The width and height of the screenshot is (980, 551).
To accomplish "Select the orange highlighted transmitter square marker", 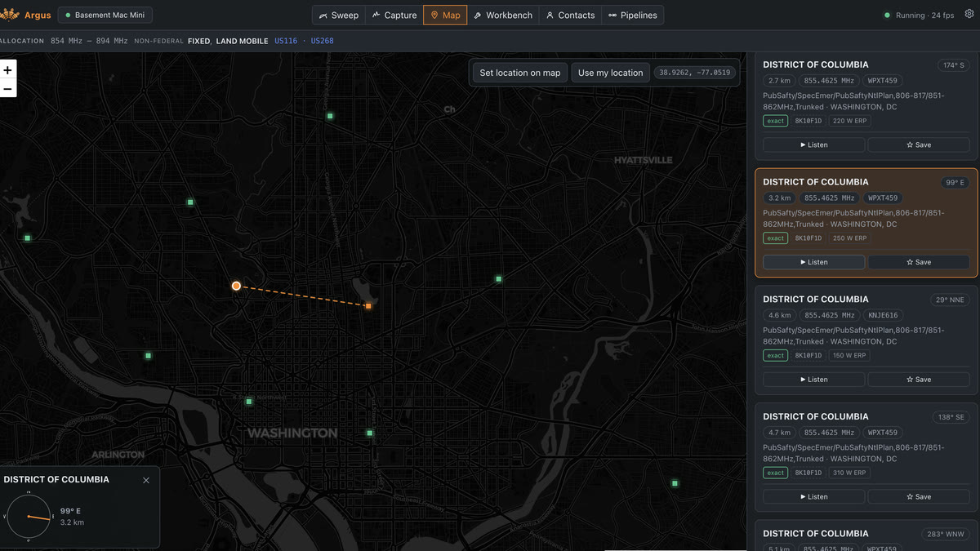I will (x=368, y=305).
